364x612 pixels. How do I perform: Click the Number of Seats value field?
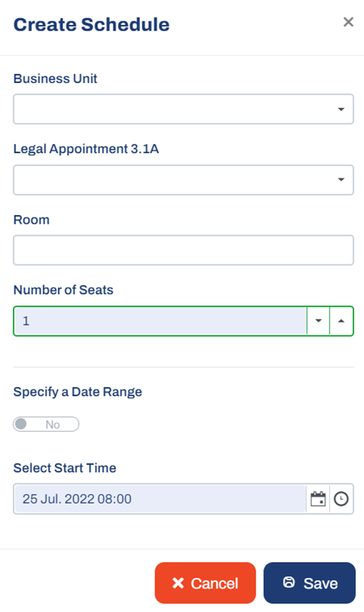tap(160, 321)
